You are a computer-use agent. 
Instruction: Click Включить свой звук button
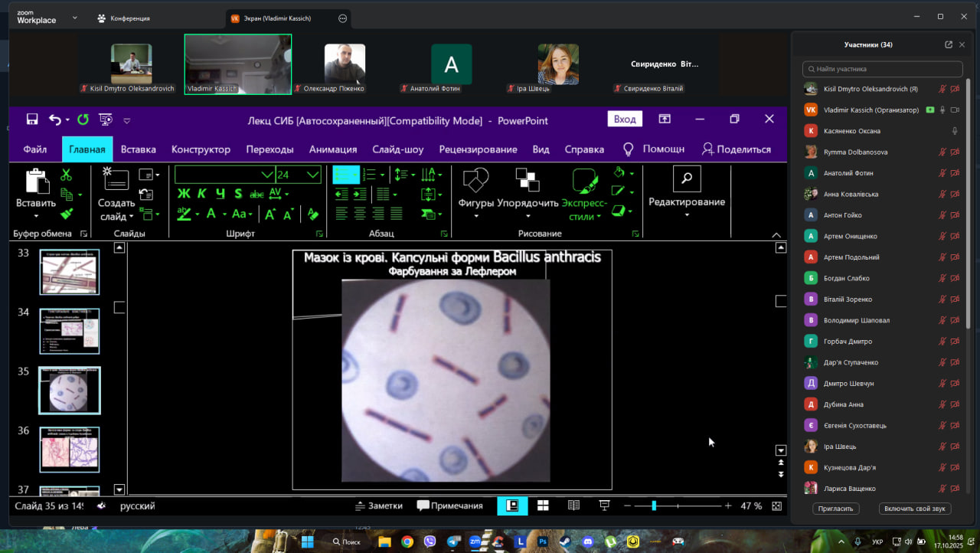coord(914,509)
